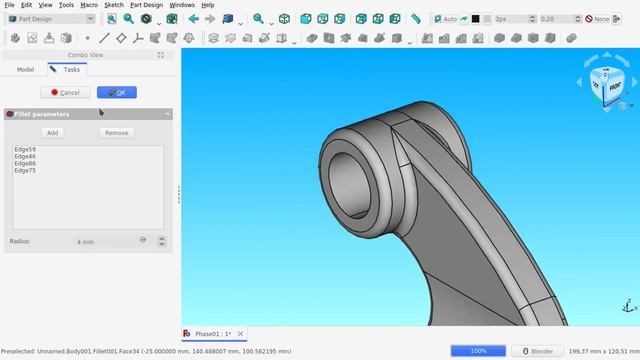Screen dimensions: 640x360
Task: Open the zoom options dropdown arrow
Action: tap(271, 23)
